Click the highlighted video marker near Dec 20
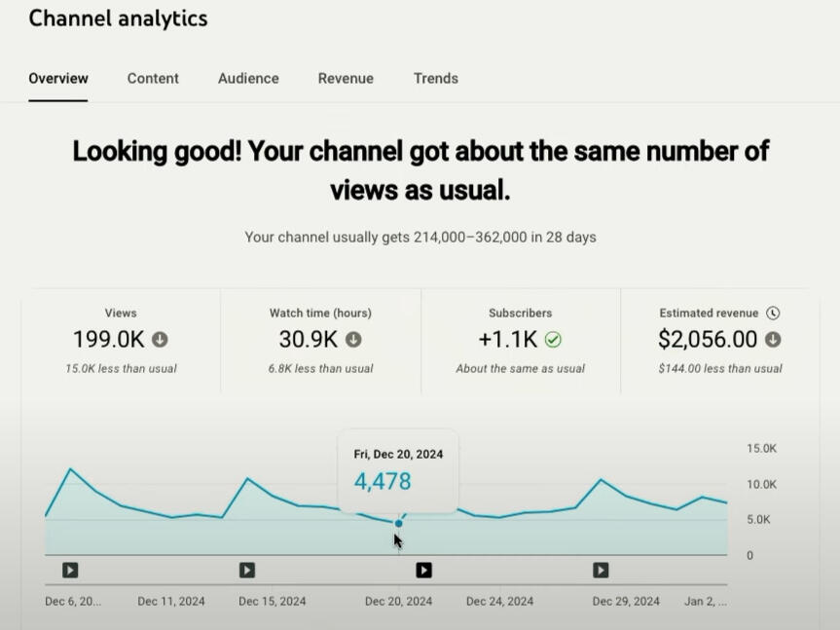 coord(423,571)
